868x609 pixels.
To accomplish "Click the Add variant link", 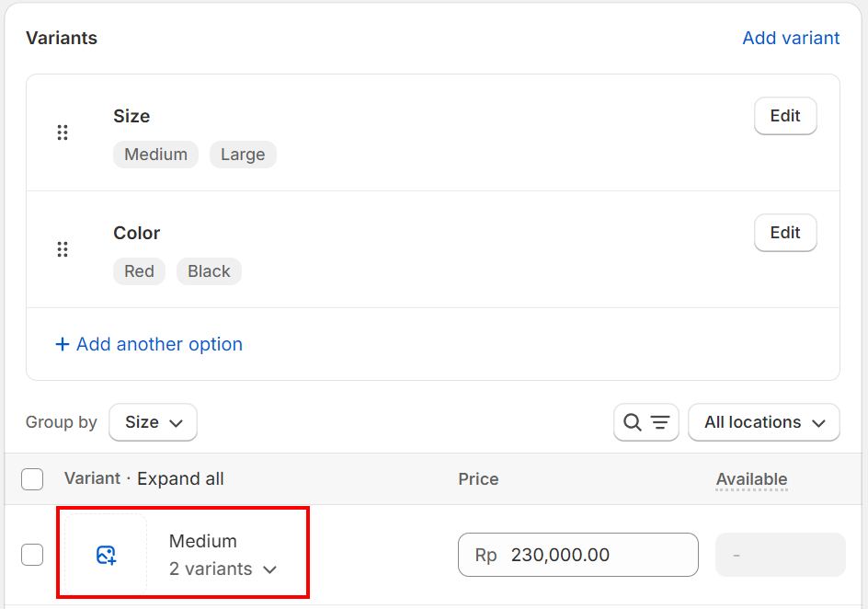I will (791, 38).
